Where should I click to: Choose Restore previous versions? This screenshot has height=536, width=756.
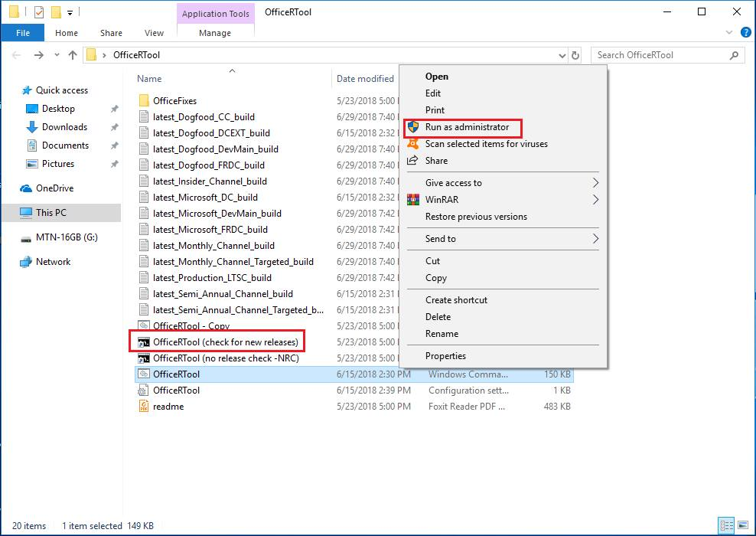[x=477, y=217]
